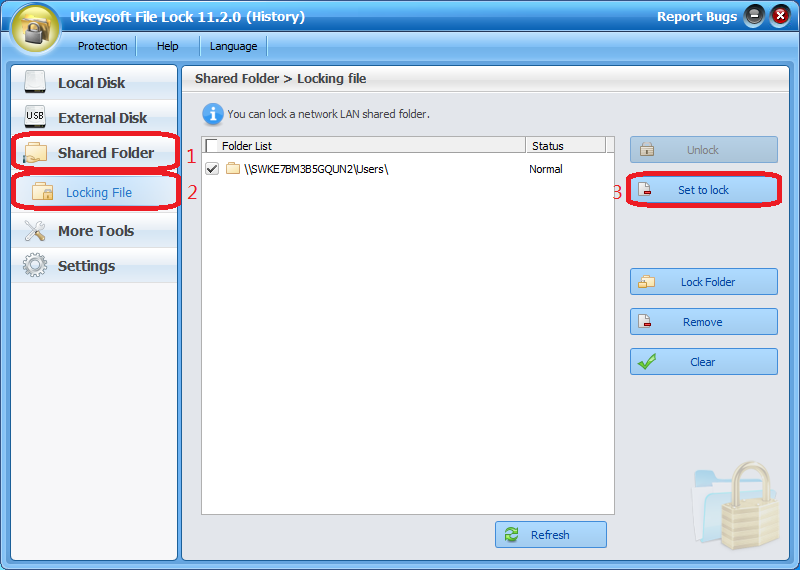This screenshot has width=800, height=570.
Task: Click the document icon on Remove button
Action: tap(644, 321)
